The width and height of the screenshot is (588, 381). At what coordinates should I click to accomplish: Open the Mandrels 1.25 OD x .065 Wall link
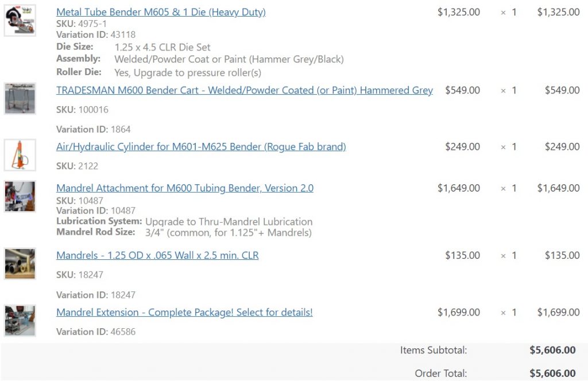pos(157,255)
